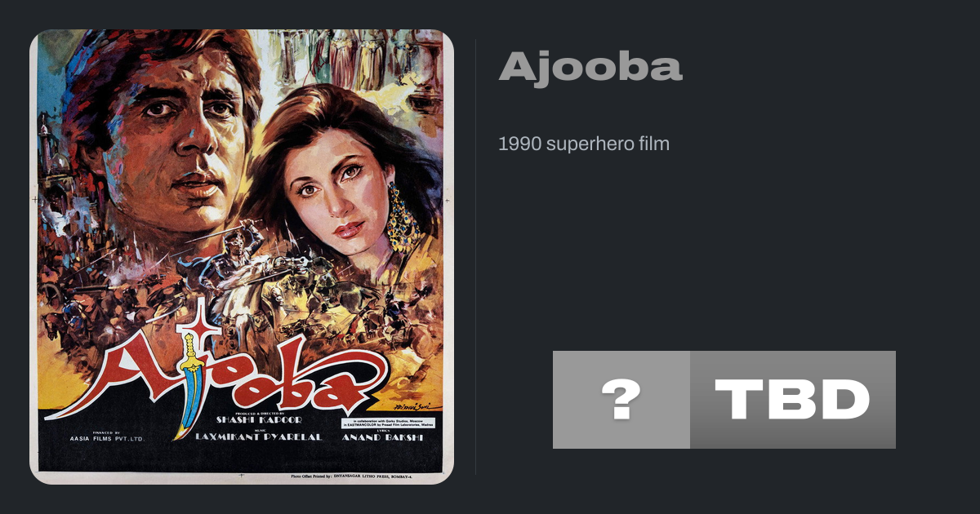Select the '1990 superhero film' description text
This screenshot has height=514, width=980.
point(584,144)
